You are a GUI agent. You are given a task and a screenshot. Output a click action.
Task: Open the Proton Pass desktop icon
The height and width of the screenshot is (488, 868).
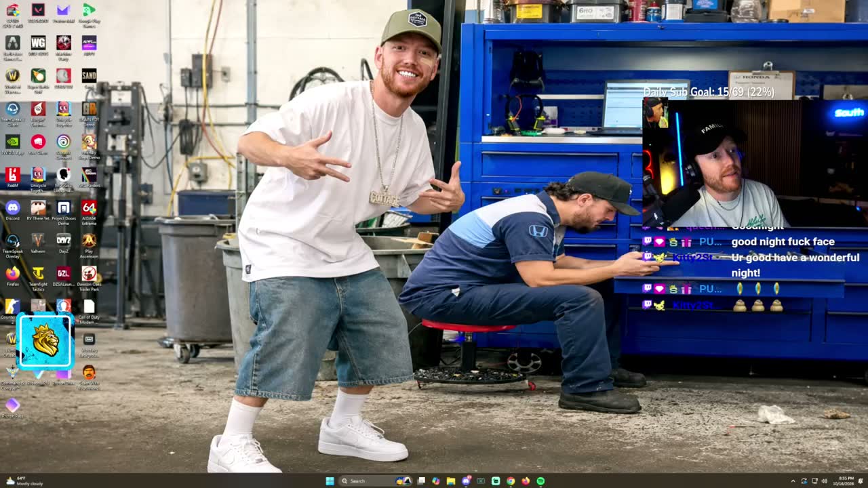point(12,408)
